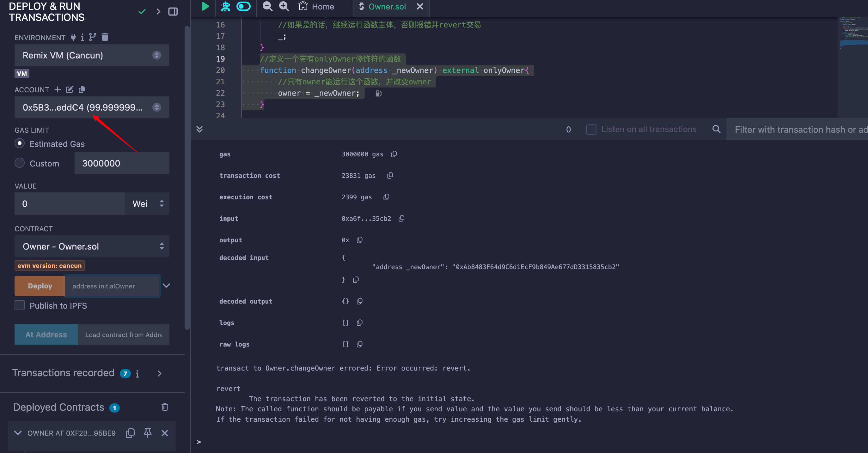868x453 pixels.
Task: Click the Filter with transaction hash field
Action: point(798,129)
